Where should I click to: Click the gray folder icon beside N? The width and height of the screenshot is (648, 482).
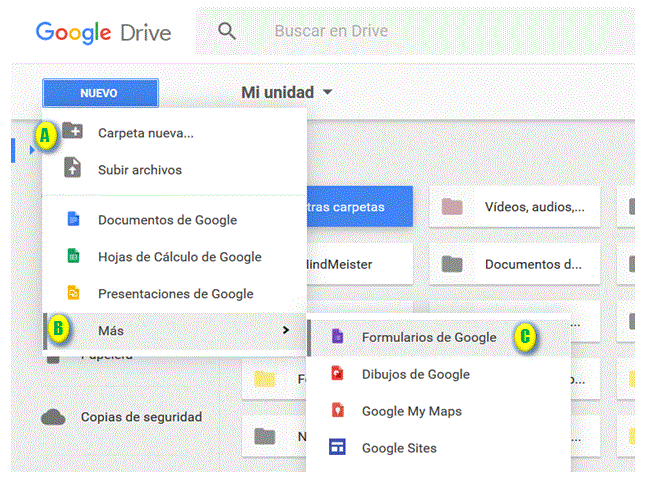pyautogui.click(x=264, y=436)
